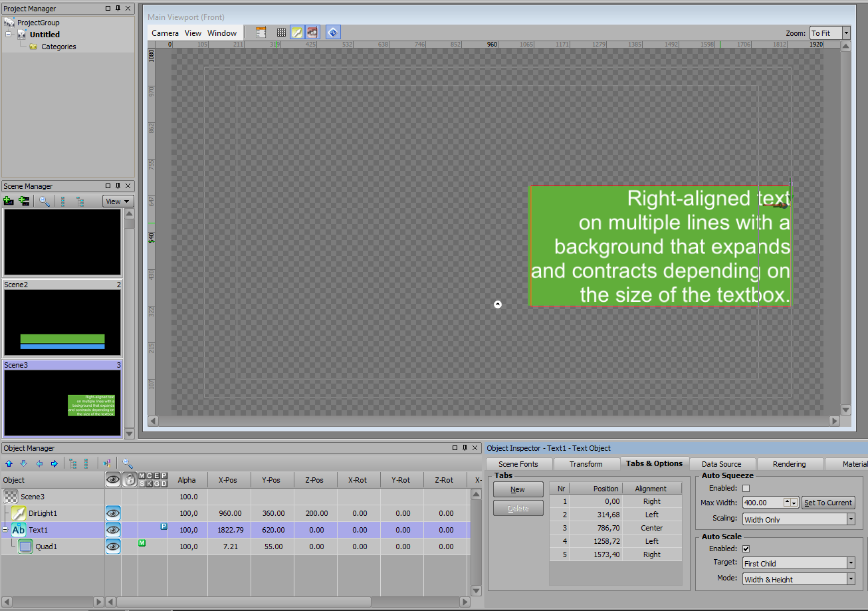
Task: Click the expand tree icon in Object Manager toolbar
Action: click(x=73, y=463)
